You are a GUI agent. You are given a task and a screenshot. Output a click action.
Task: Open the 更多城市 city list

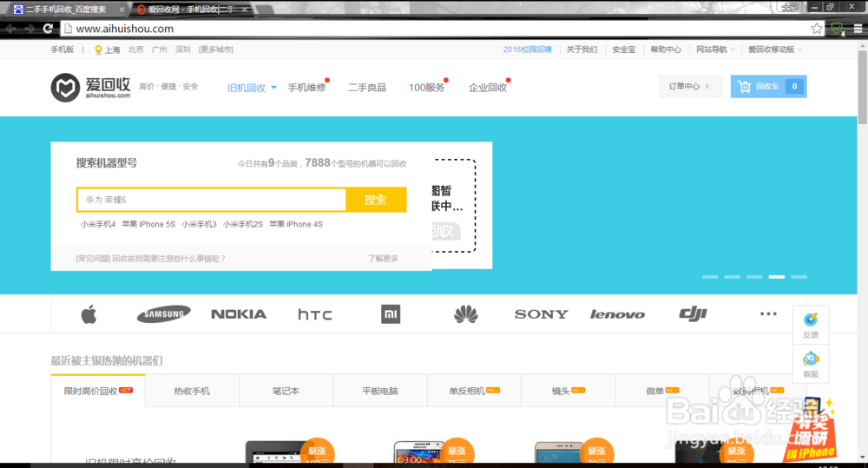216,49
